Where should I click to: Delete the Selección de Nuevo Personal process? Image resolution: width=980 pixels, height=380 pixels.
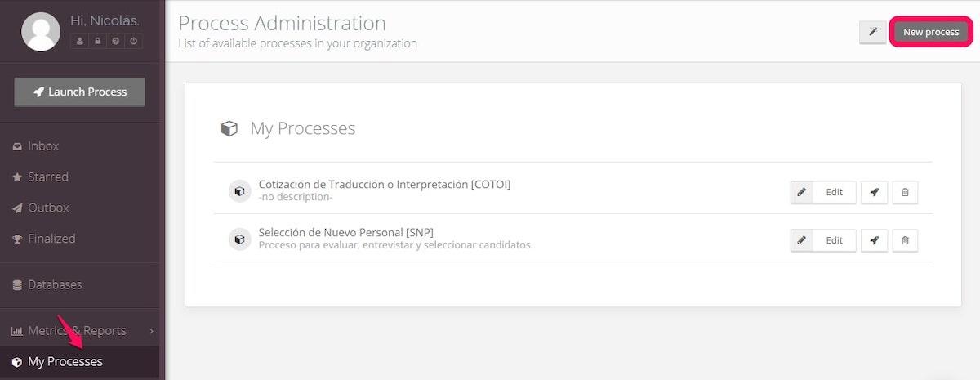point(905,240)
